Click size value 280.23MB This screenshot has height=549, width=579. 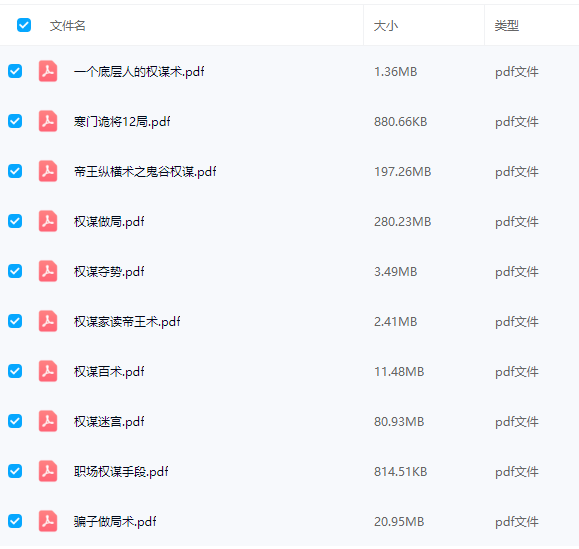[402, 222]
